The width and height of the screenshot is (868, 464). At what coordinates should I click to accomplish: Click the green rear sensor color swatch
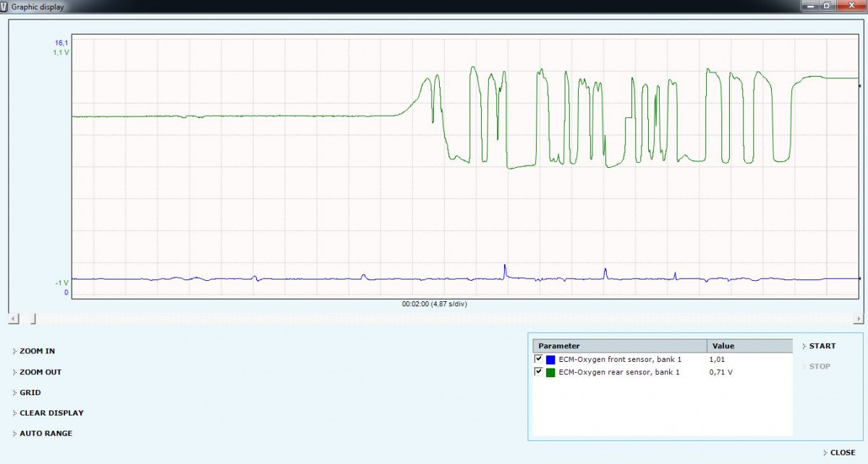550,373
